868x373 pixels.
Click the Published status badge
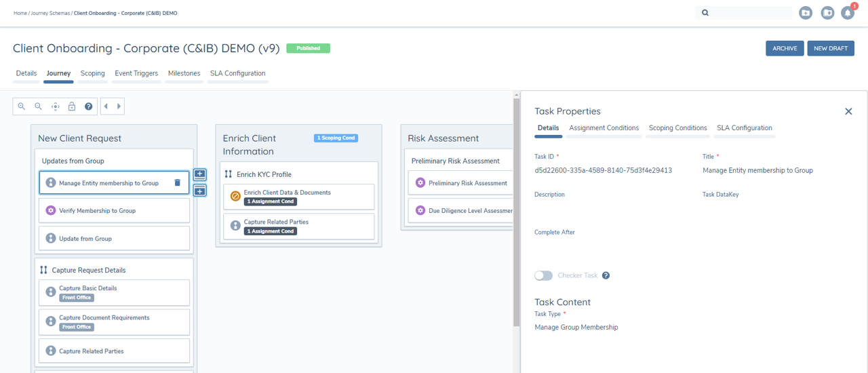[308, 48]
